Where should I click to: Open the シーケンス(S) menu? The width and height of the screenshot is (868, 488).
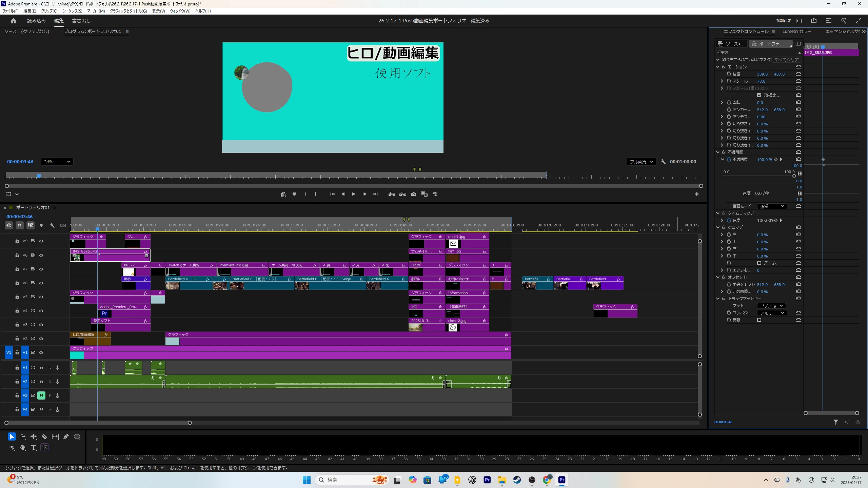(x=72, y=11)
